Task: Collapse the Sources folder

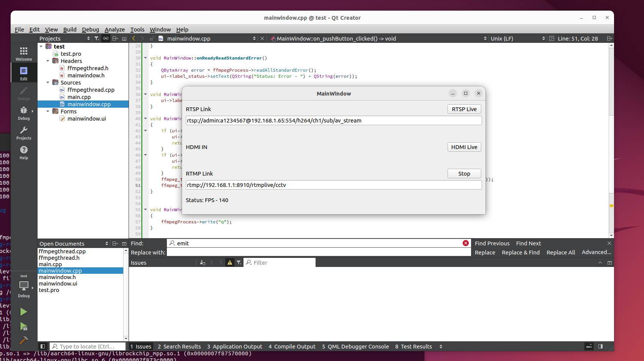Action: (x=48, y=82)
